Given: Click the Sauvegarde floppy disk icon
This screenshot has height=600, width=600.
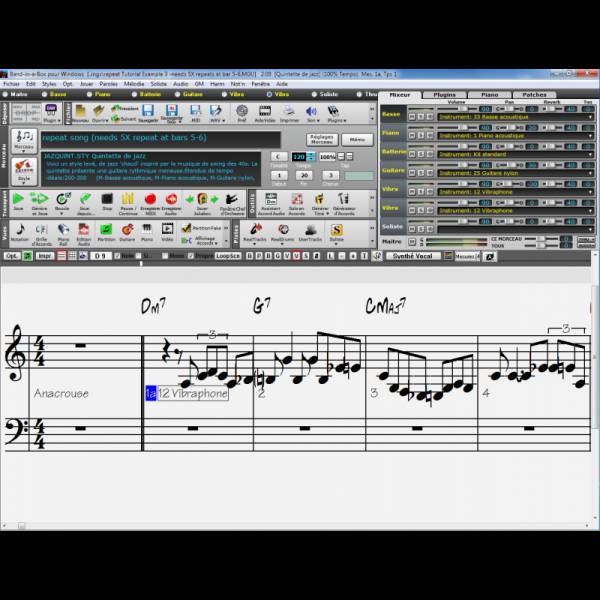Looking at the screenshot, I should point(148,113).
